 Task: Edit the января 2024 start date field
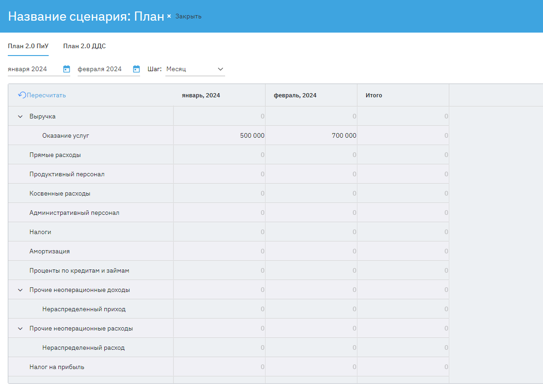(x=32, y=69)
